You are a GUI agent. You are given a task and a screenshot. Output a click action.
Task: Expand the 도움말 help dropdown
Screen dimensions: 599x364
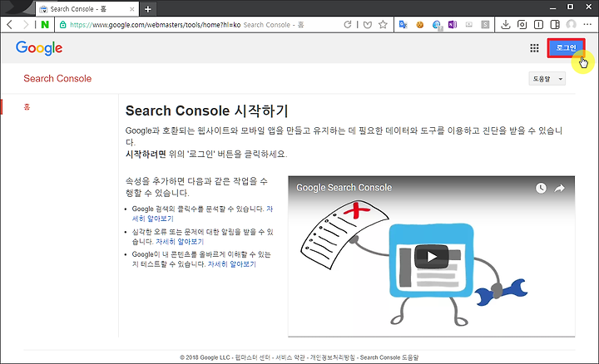547,79
